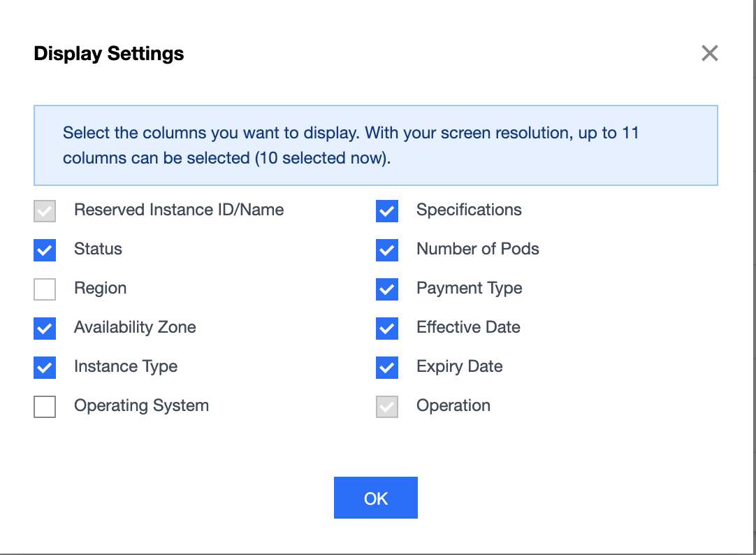This screenshot has width=756, height=555.
Task: Disable the Instance Type checkbox
Action: (x=45, y=367)
